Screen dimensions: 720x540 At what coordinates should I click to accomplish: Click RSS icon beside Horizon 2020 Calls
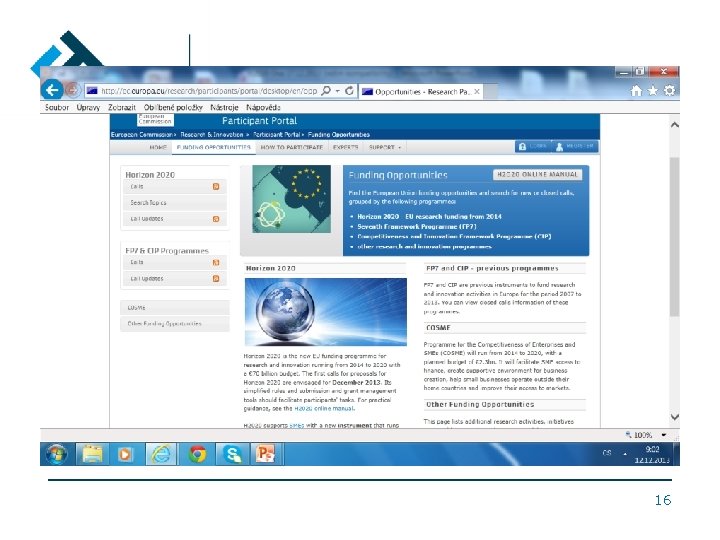pyautogui.click(x=216, y=186)
